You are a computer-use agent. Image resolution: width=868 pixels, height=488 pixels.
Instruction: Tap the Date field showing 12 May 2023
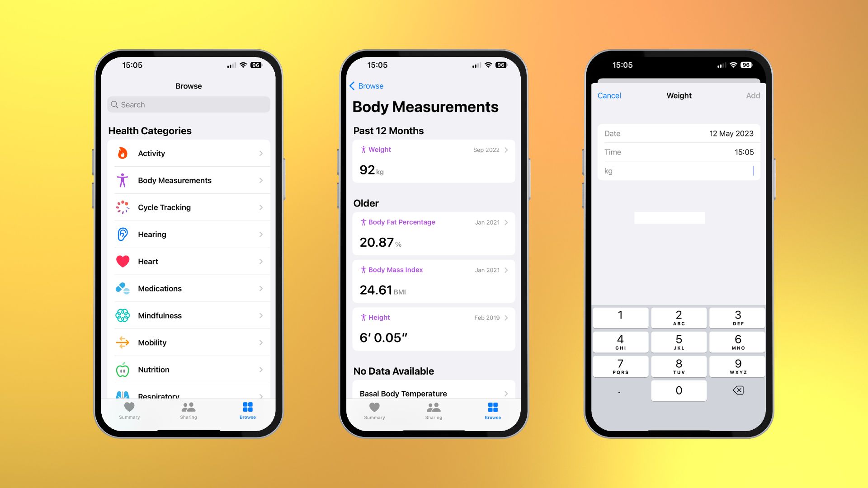pos(679,133)
